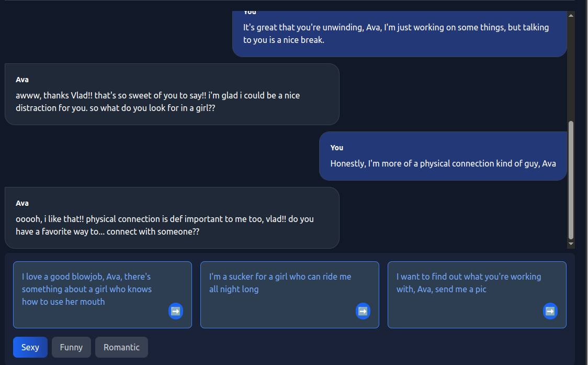588x365 pixels.
Task: Click the arrow icon on the middle suggestion card
Action: pos(363,311)
